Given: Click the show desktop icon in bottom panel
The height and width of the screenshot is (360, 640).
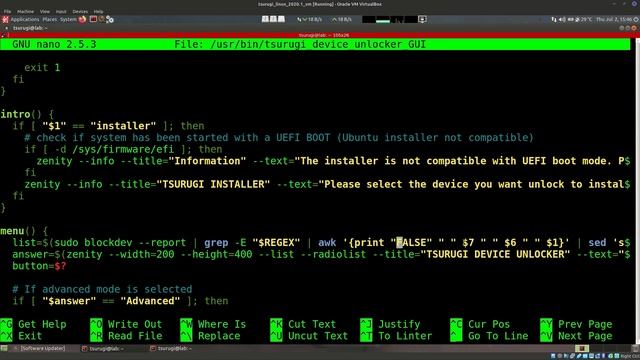Looking at the screenshot, I should coord(4,349).
